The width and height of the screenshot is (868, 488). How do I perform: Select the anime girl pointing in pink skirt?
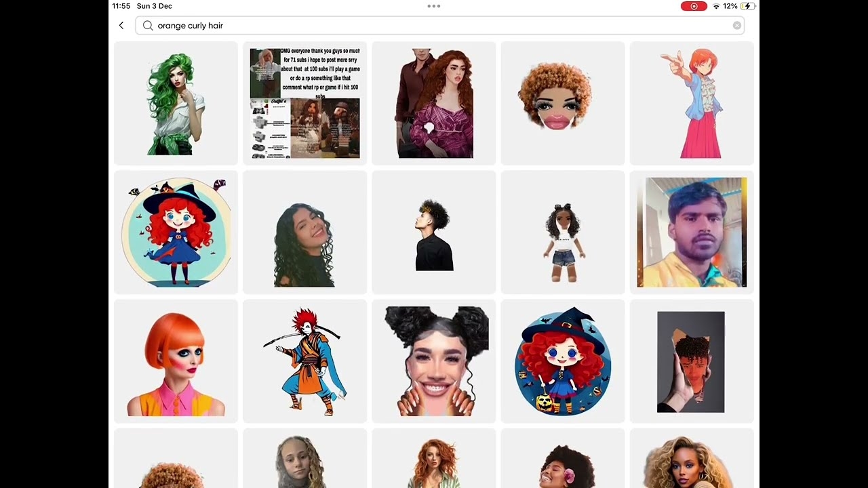692,103
